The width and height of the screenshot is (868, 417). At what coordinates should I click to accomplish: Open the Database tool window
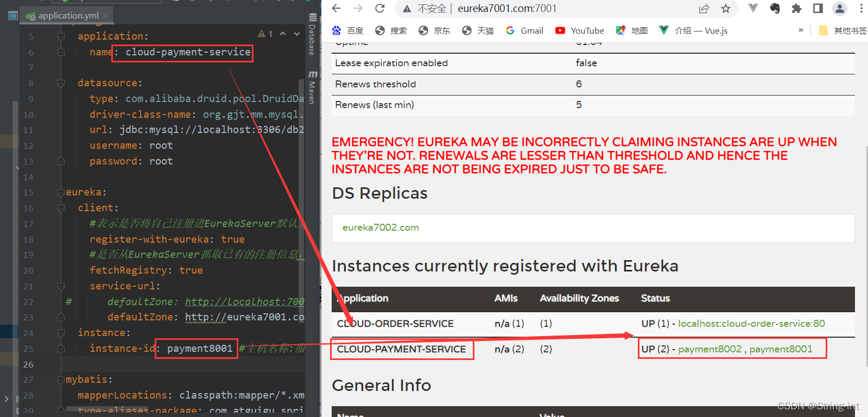click(x=312, y=34)
